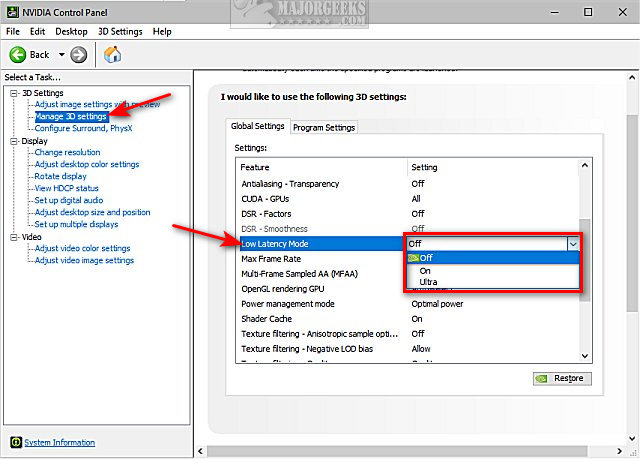The image size is (640, 459).
Task: Select Set up multiple displays
Action: point(76,224)
